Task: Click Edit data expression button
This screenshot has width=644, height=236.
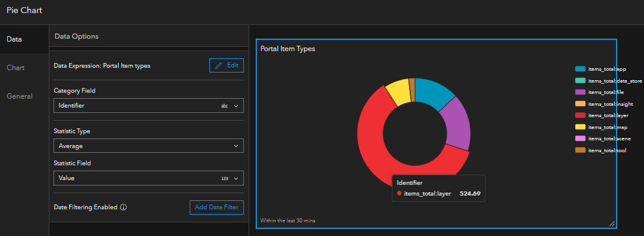Action: click(x=227, y=65)
